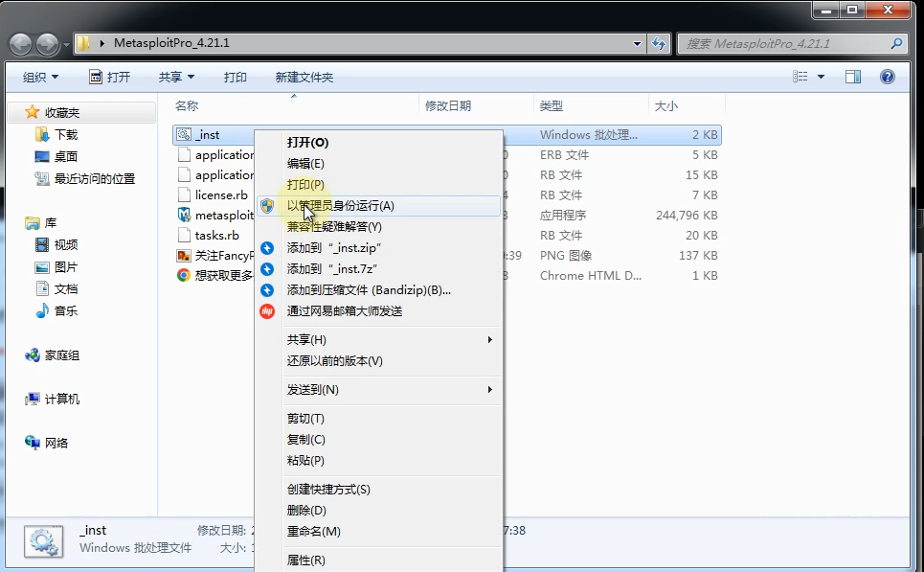
Task: Choose 剪切(T) in the context menu
Action: point(379,419)
